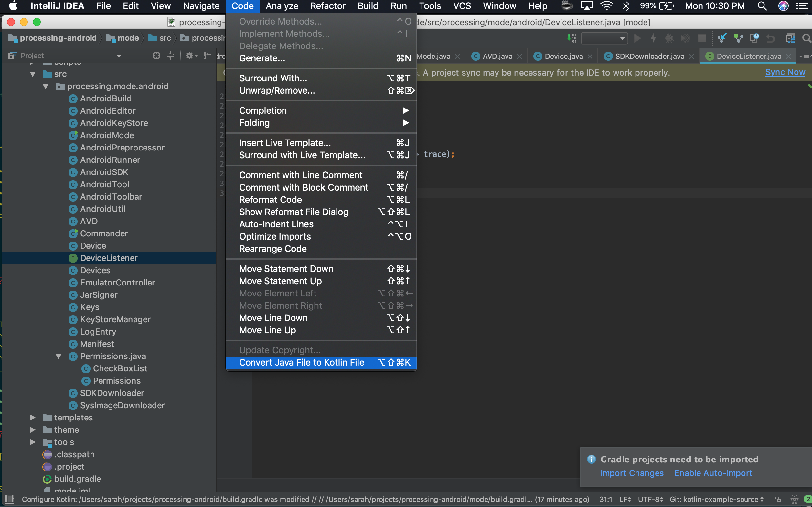This screenshot has height=507, width=812.
Task: Toggle tool window bars at status bar corner
Action: pos(10,499)
